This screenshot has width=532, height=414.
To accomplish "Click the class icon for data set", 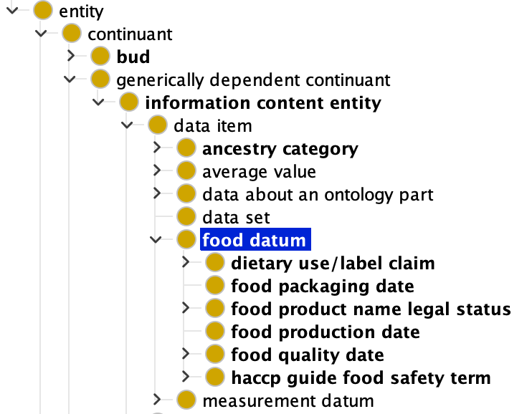I will [x=186, y=216].
